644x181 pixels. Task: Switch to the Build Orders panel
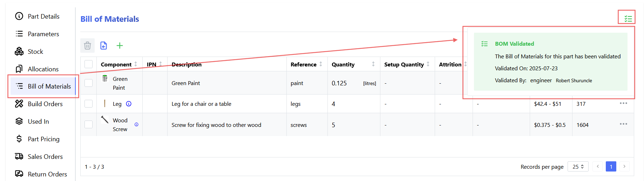45,104
